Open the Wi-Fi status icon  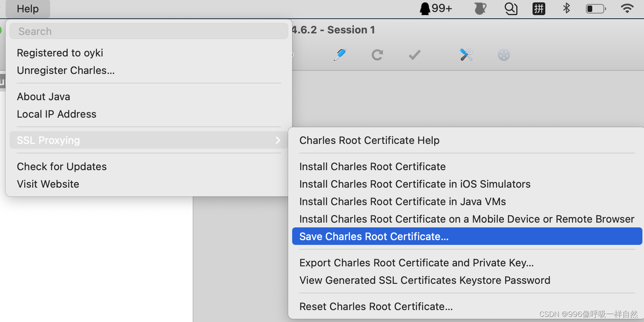click(627, 8)
